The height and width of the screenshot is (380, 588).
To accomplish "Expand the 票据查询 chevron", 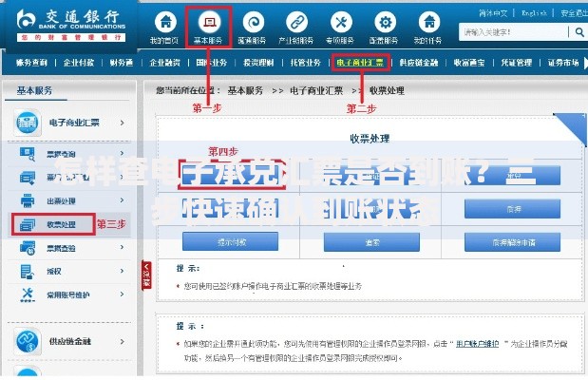I will [x=123, y=154].
